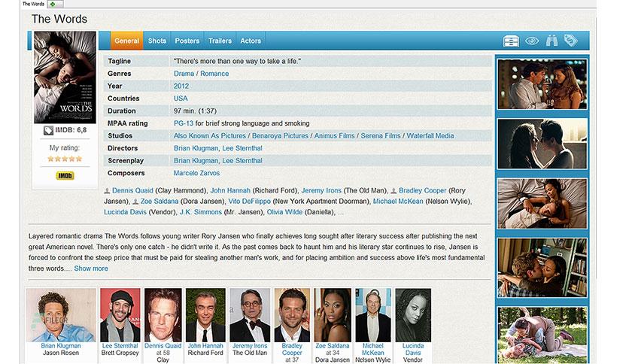Toggle the seen eye icon
The width and height of the screenshot is (629, 364).
click(x=532, y=41)
